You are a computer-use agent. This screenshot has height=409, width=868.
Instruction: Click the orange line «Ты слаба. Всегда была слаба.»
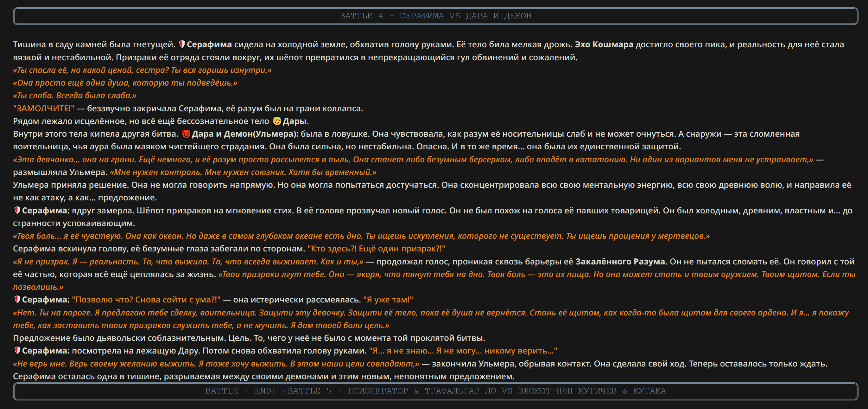[75, 95]
